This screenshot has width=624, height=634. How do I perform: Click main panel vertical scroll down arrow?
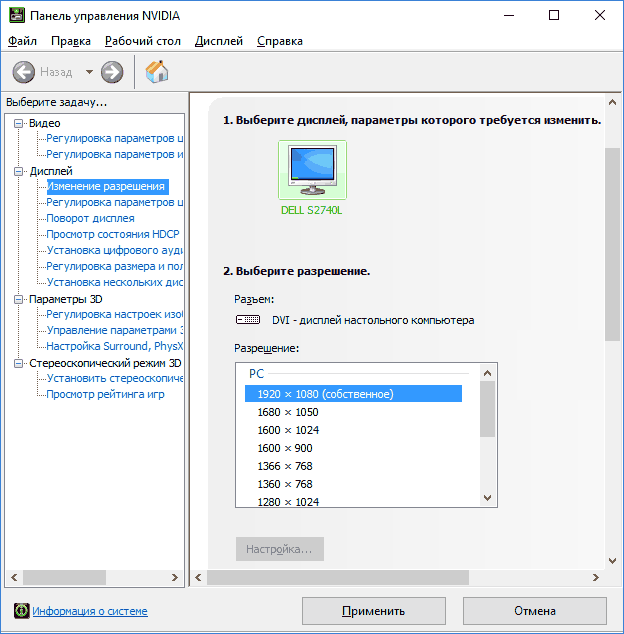click(612, 561)
